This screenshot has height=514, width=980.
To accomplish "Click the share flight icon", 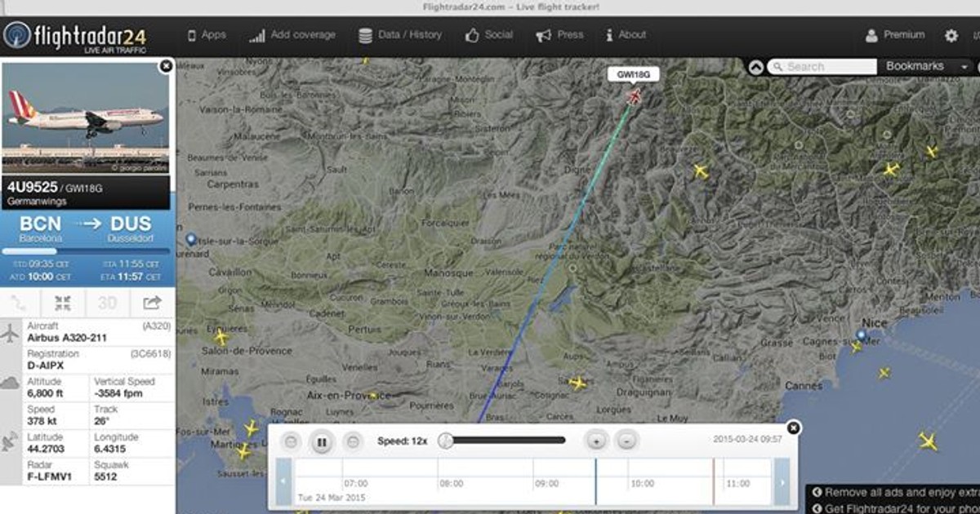I will tap(152, 304).
